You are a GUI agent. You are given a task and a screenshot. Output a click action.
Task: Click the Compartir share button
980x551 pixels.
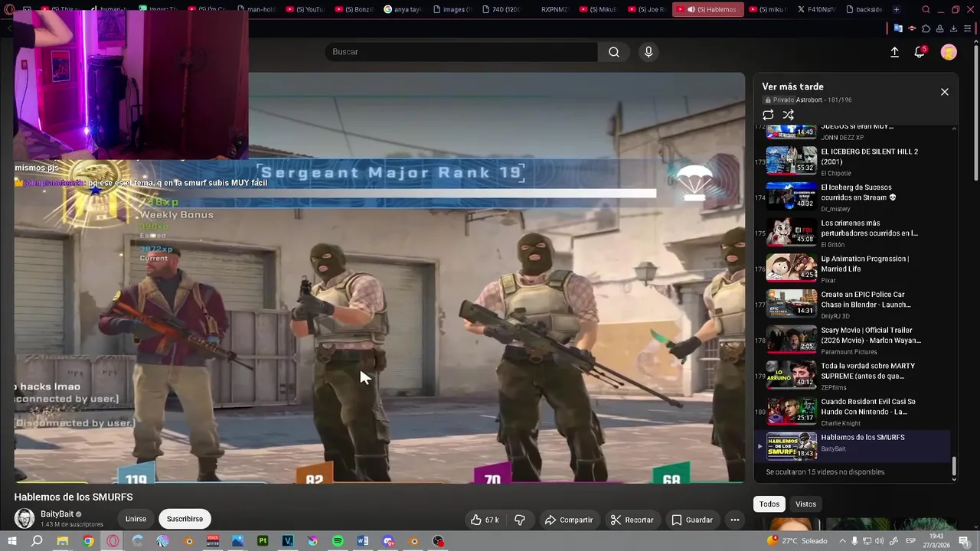tap(569, 520)
